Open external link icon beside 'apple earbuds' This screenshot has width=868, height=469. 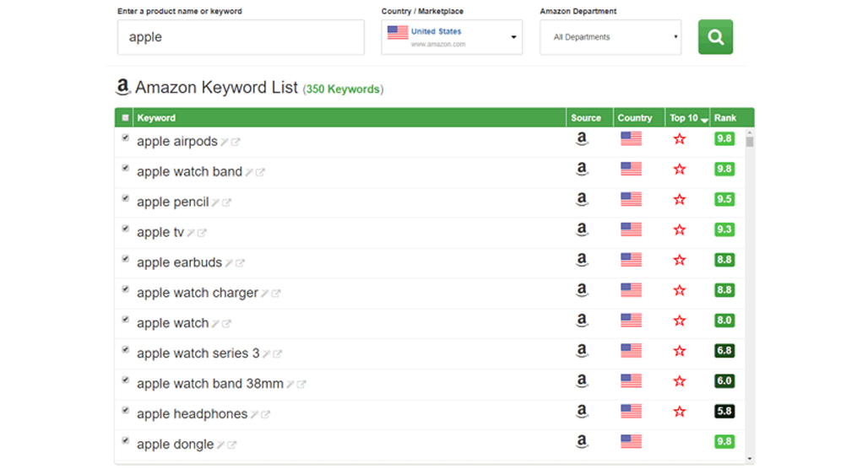click(240, 263)
